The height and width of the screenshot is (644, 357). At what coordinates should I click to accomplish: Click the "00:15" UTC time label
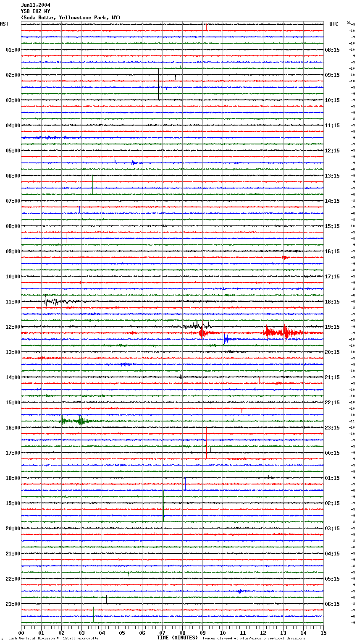[x=332, y=453]
